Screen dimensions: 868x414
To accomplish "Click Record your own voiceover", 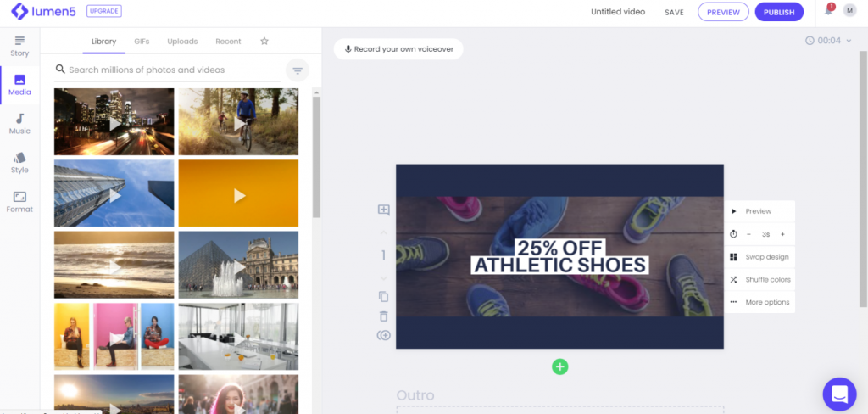I will 398,48.
